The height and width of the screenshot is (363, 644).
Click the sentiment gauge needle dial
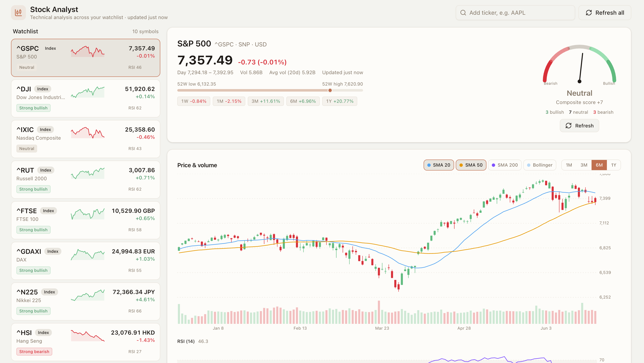click(x=579, y=65)
